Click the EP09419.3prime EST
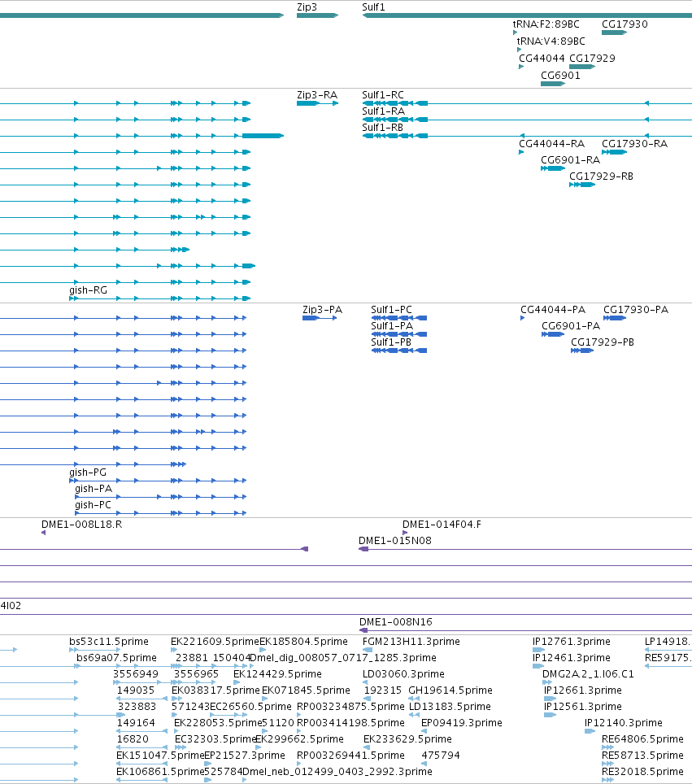Screen dimensions: 692x784 coord(424,731)
